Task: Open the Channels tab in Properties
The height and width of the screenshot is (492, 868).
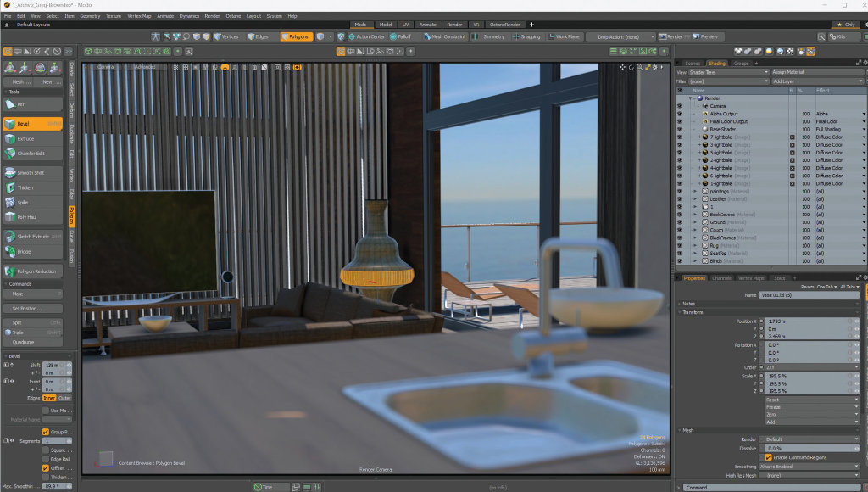Action: 721,278
